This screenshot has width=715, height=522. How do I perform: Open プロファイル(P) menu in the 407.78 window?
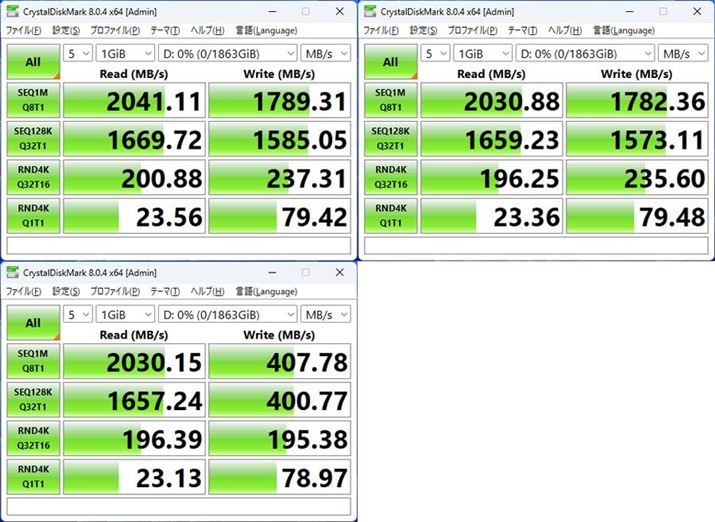115,291
